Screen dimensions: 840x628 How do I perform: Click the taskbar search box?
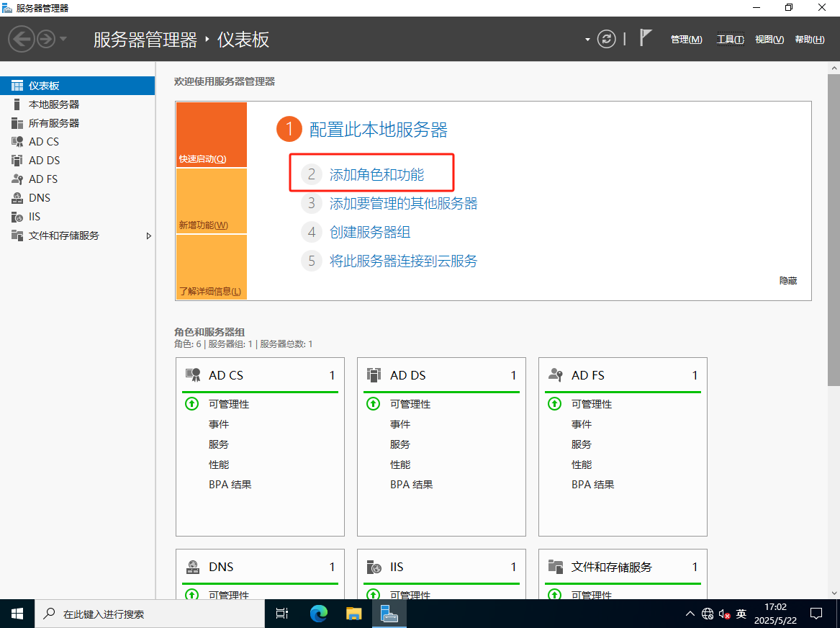pos(150,614)
